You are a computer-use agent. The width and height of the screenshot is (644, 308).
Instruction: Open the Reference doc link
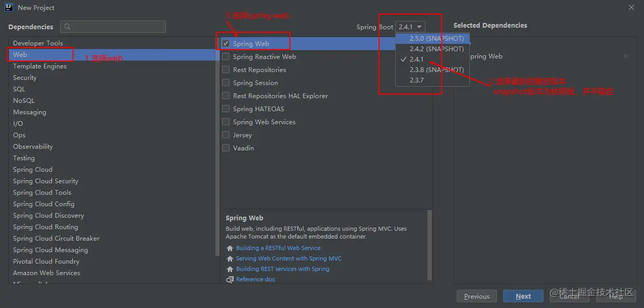point(256,280)
